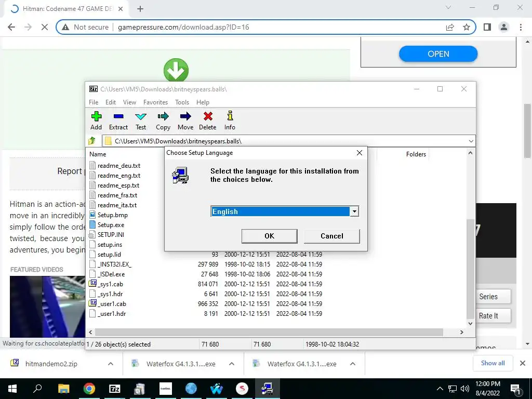
Task: Open a new Chrome tab
Action: pyautogui.click(x=140, y=9)
